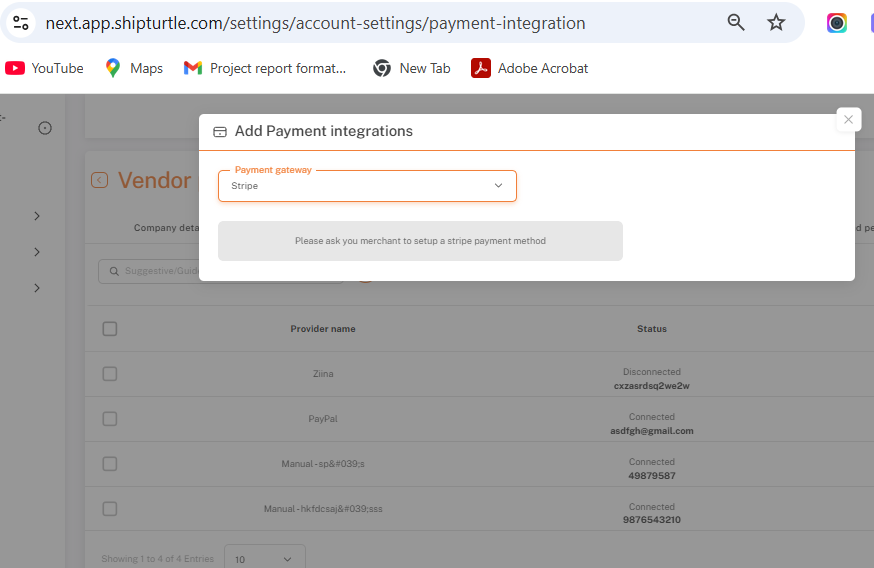This screenshot has width=874, height=568.
Task: Click the Manual-hkfdcsaj&#039;sss provider name
Action: 323,509
